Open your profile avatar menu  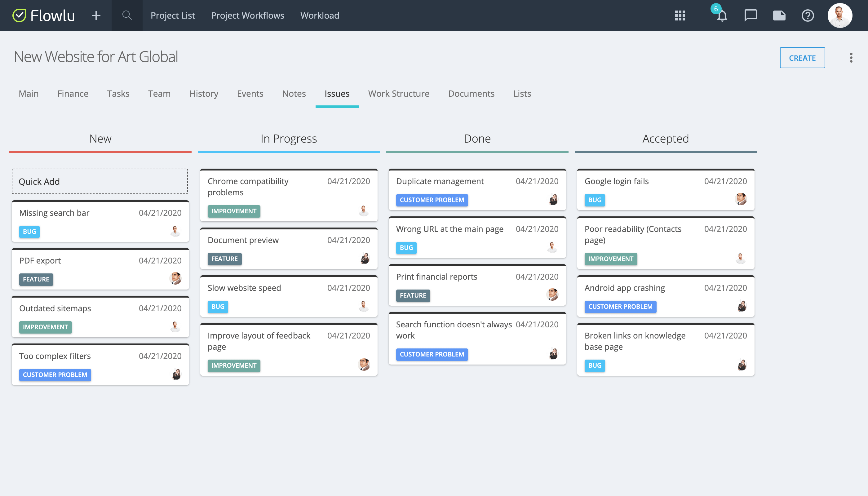(x=840, y=15)
